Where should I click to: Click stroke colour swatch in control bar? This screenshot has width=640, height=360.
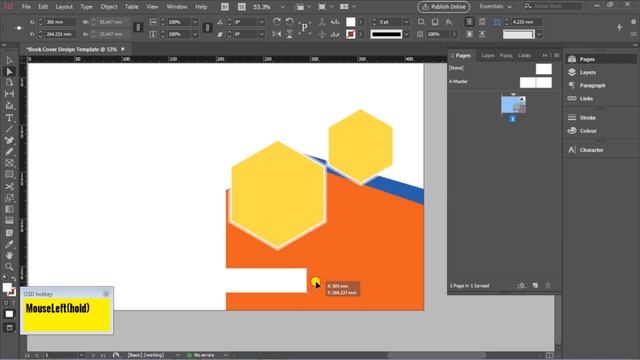(x=350, y=34)
